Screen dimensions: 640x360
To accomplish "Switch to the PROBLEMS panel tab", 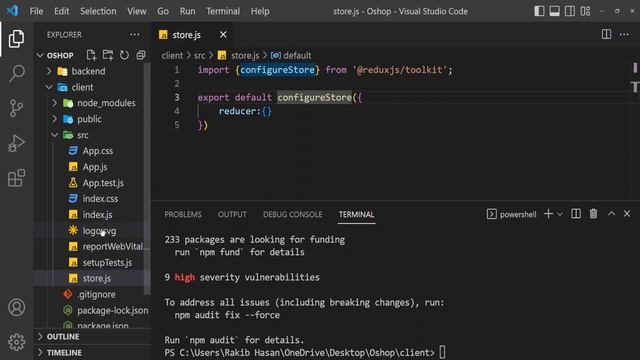I will [x=183, y=214].
